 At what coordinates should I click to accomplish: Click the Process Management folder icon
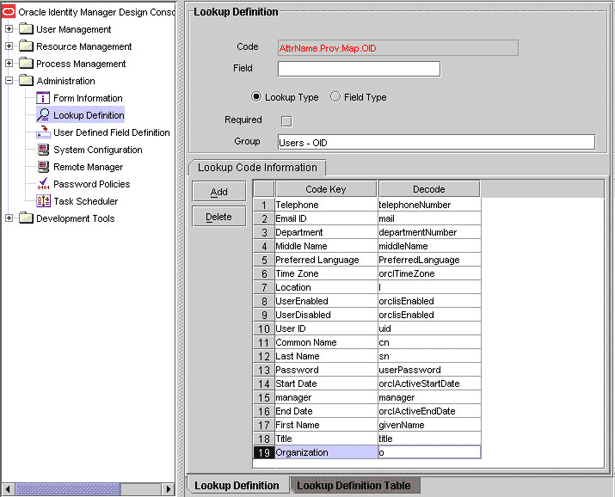click(x=26, y=63)
